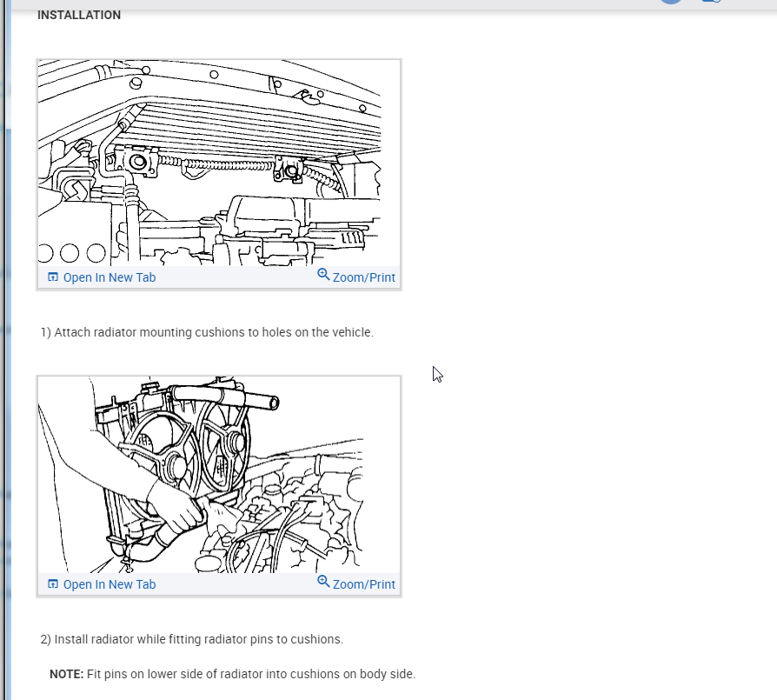Click NOTE Fit pins on lower side text
The width and height of the screenshot is (777, 700).
[x=232, y=674]
